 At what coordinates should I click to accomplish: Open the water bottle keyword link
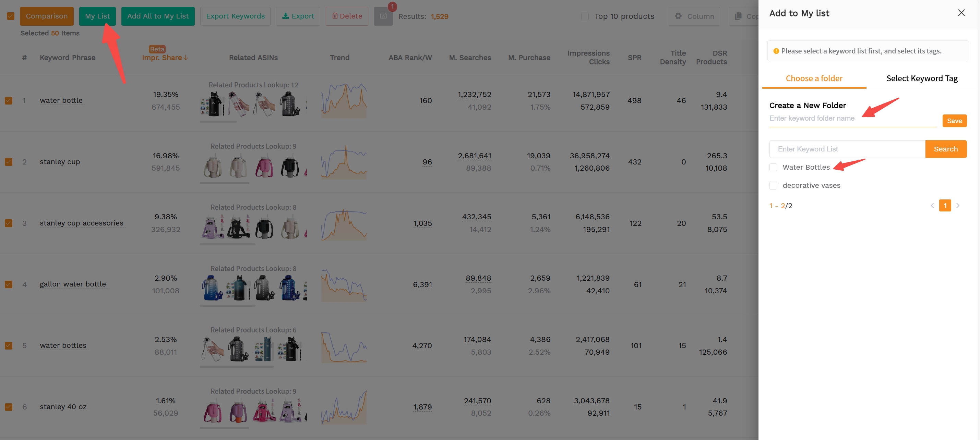pyautogui.click(x=61, y=100)
